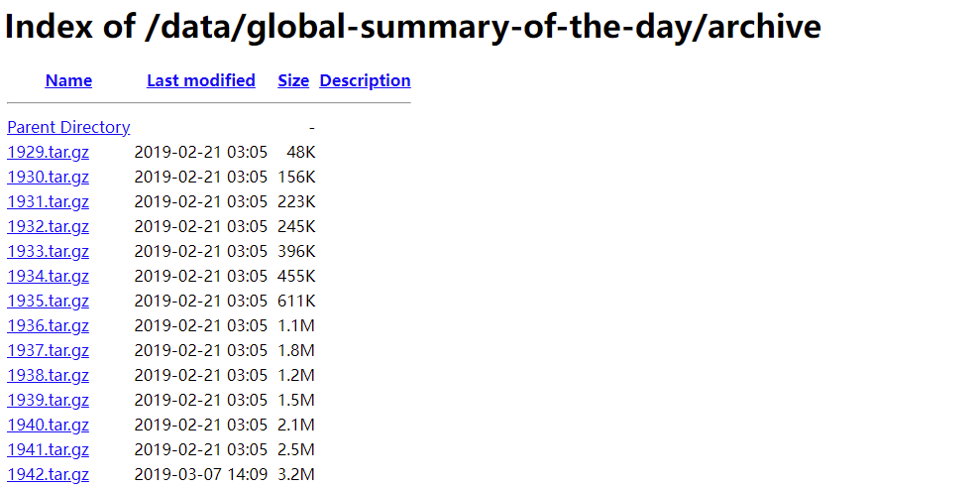Download the 1940.tar.gz file
Screen dimensions: 980x489
click(48, 425)
